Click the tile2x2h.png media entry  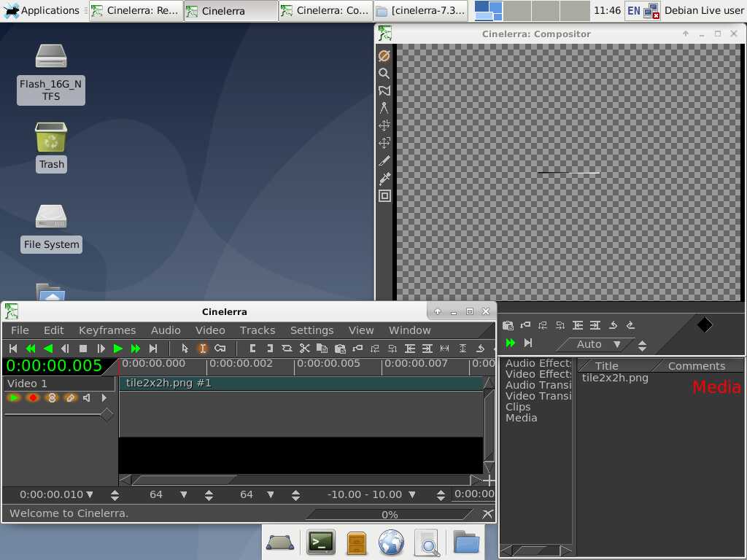tap(615, 378)
